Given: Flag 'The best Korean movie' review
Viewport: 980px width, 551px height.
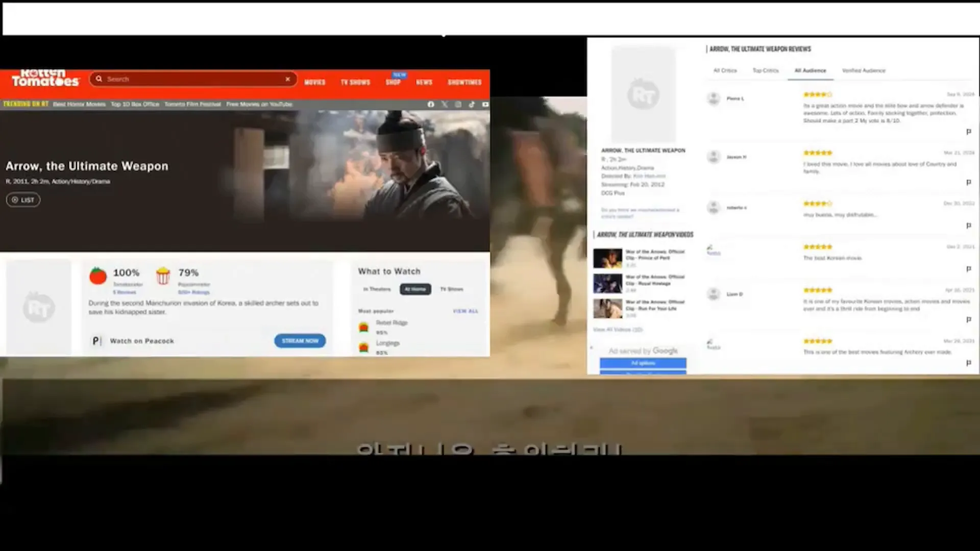Looking at the screenshot, I should click(x=968, y=269).
